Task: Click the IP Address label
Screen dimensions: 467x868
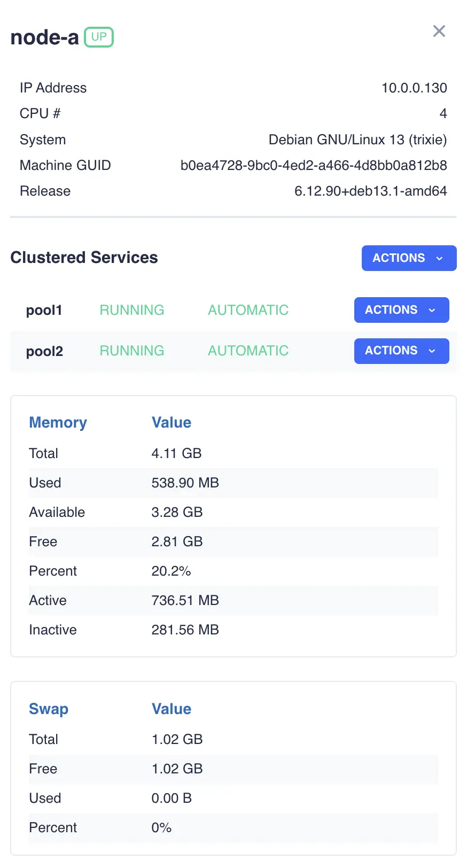Action: click(53, 88)
